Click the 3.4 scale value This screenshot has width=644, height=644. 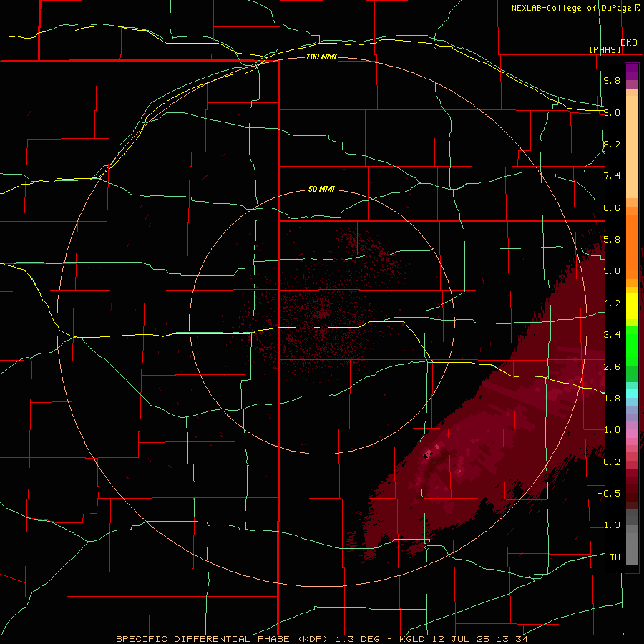[x=612, y=334]
